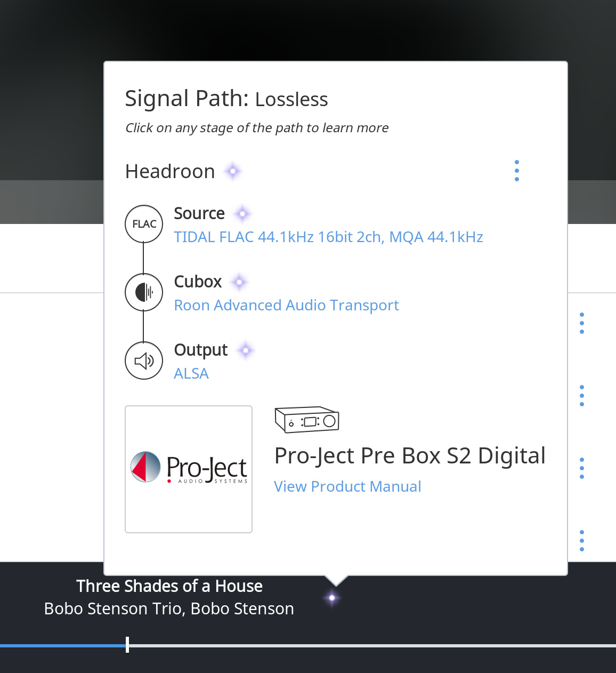Viewport: 616px width, 673px height.
Task: Open View Product Manual link
Action: coord(347,486)
